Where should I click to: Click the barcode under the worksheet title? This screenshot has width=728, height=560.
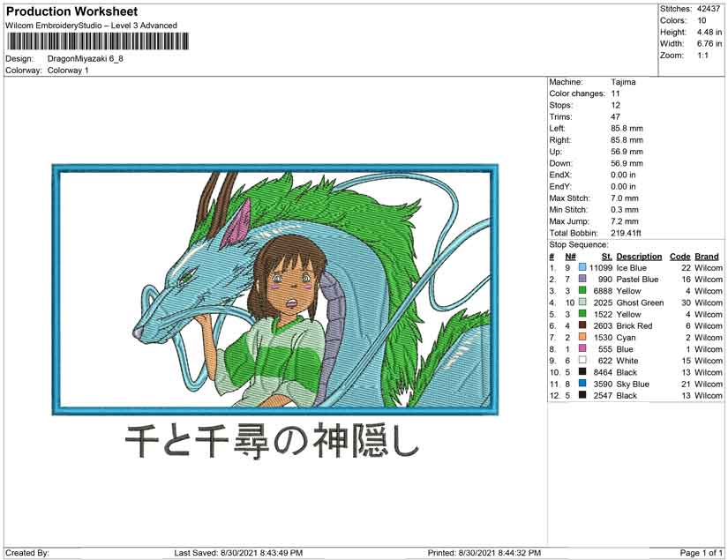[98, 41]
